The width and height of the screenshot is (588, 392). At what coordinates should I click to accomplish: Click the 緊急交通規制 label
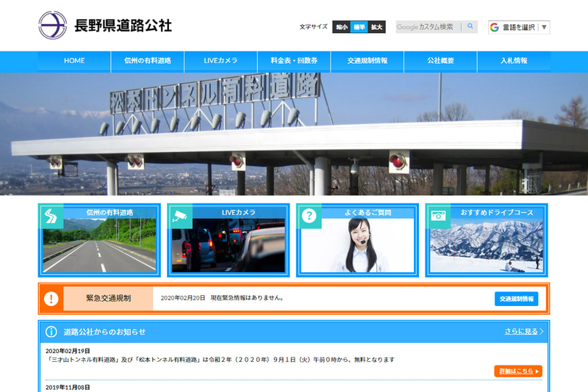point(108,298)
